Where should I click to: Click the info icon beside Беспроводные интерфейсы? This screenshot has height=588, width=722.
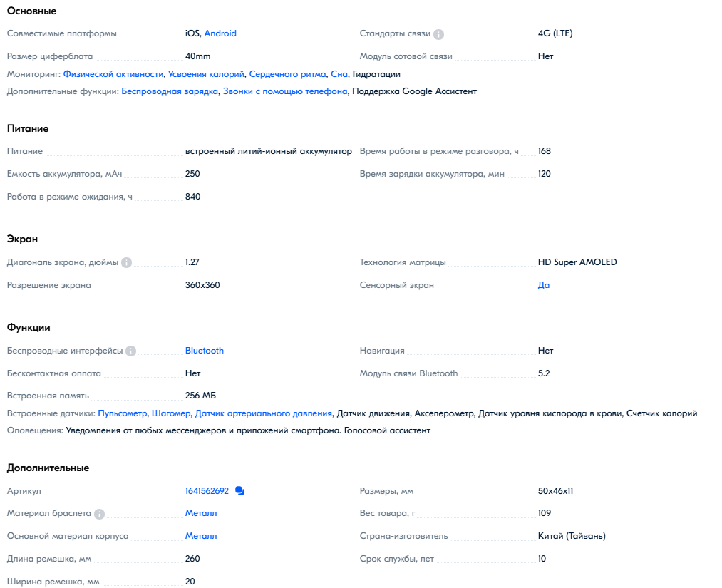coord(130,351)
